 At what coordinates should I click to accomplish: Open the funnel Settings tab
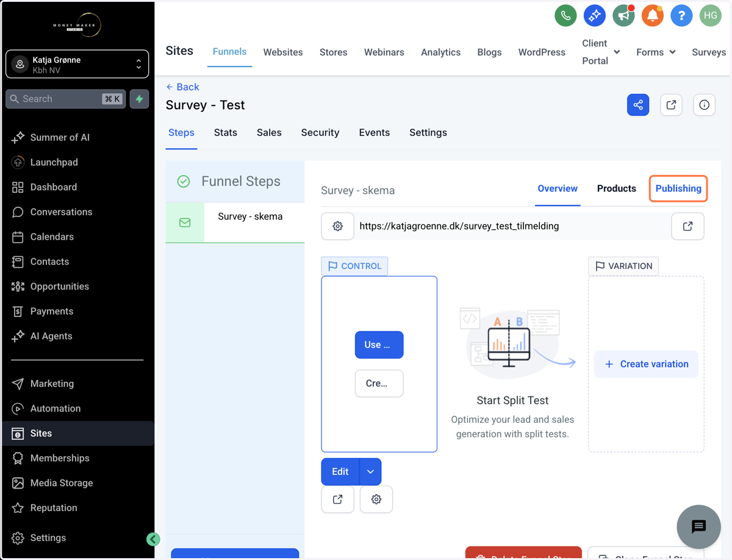coord(428,132)
